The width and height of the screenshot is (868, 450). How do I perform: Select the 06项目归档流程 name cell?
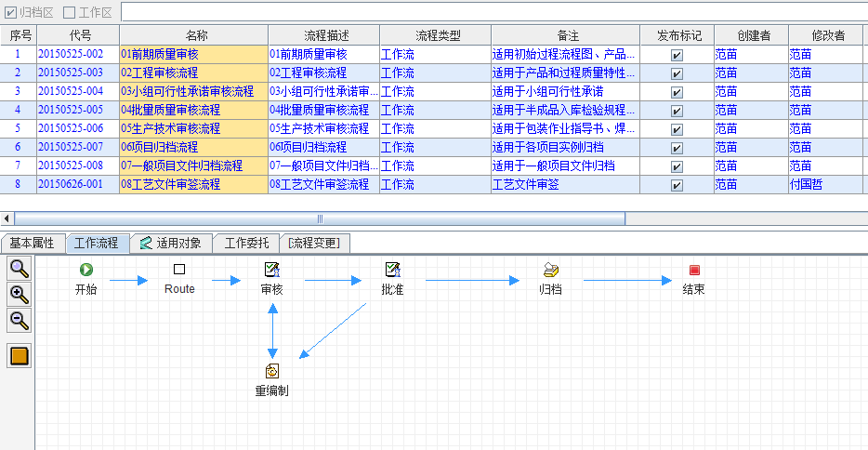click(x=193, y=147)
